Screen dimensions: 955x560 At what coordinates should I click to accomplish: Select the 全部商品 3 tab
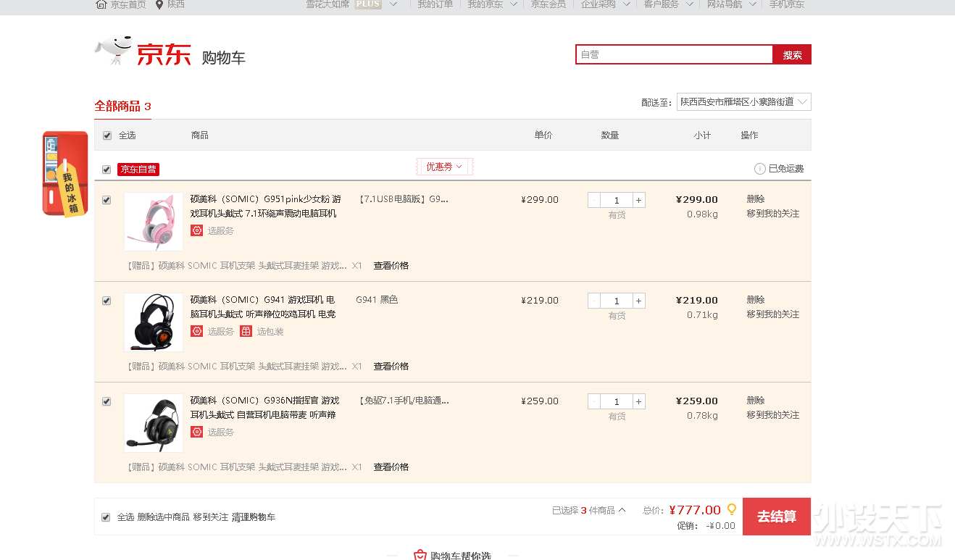click(122, 106)
